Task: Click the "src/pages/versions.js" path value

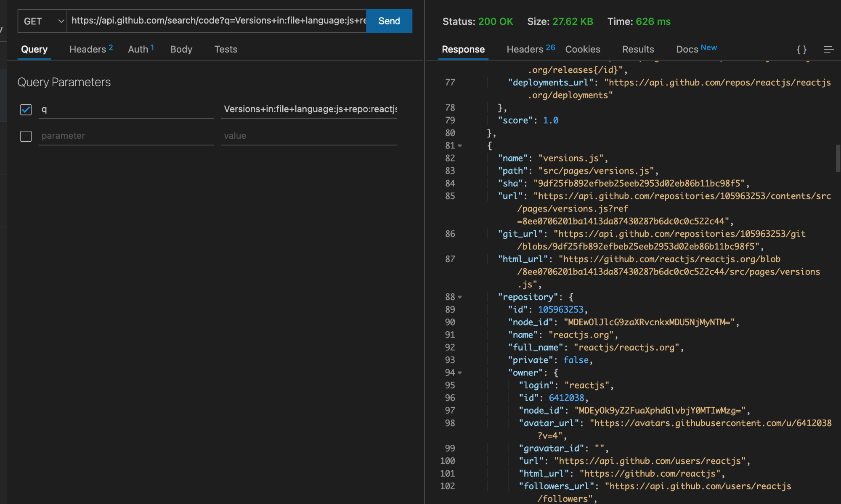Action: pyautogui.click(x=596, y=171)
